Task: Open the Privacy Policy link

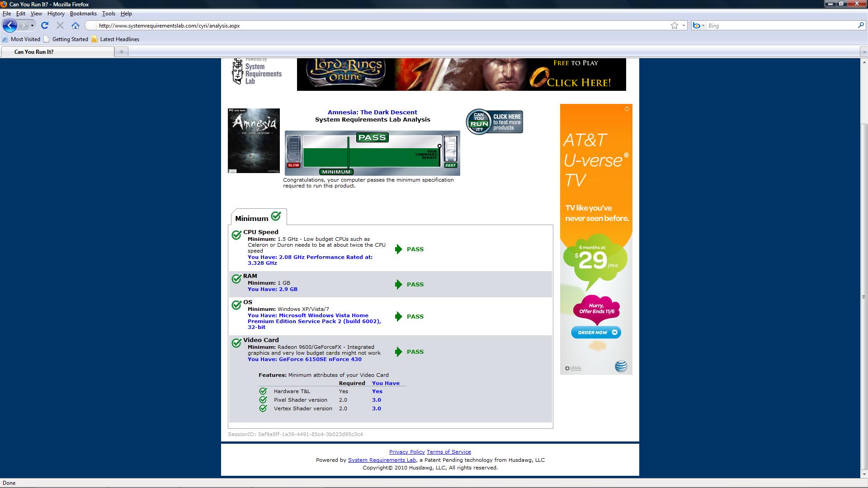Action: [x=406, y=452]
